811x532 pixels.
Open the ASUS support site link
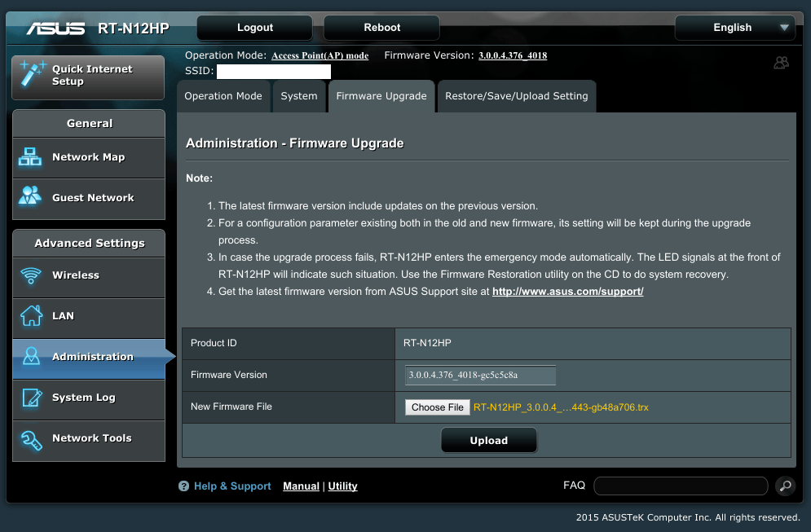[568, 291]
